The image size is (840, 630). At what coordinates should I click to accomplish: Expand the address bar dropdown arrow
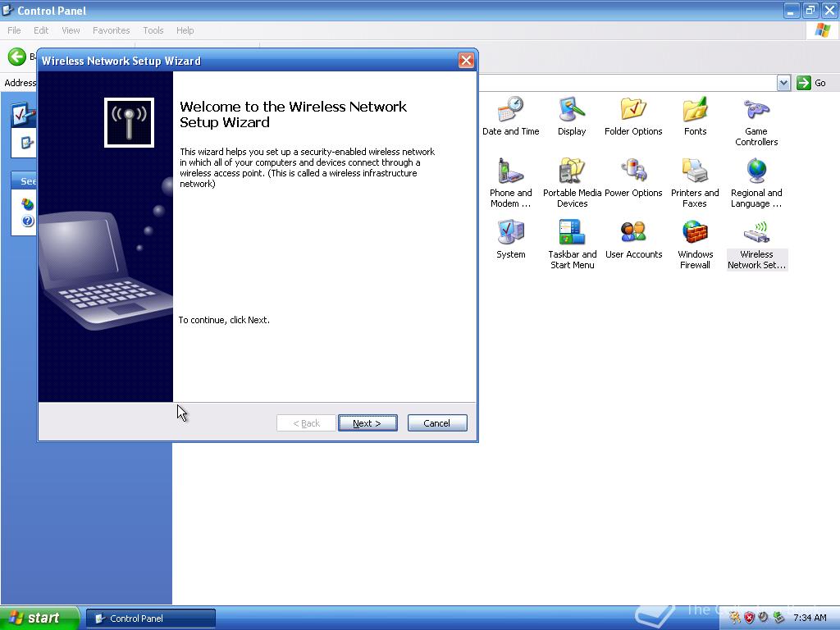[x=783, y=83]
